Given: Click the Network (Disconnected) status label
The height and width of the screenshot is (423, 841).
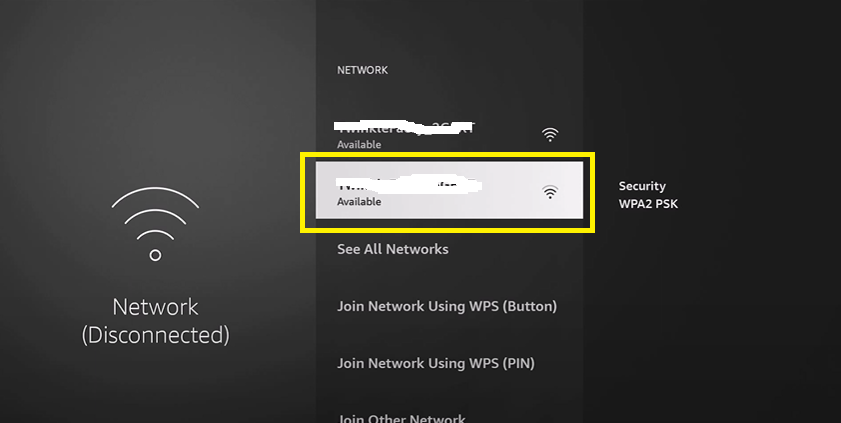Looking at the screenshot, I should [156, 321].
